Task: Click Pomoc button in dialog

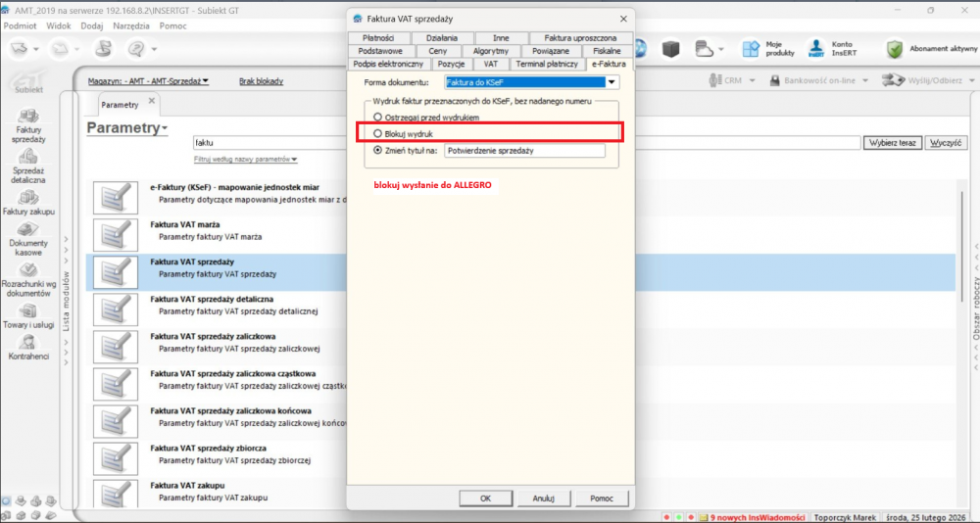Action: [x=602, y=499]
